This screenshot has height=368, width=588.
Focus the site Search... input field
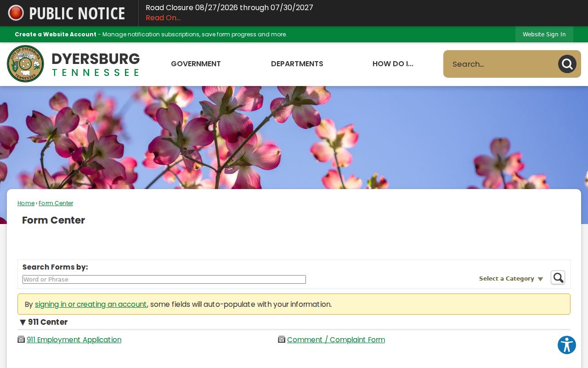click(501, 64)
